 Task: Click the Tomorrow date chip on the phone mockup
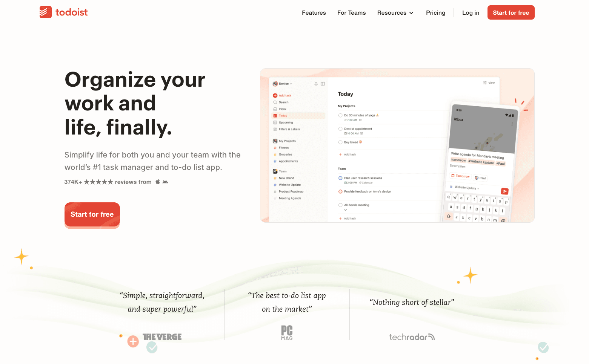tap(461, 176)
